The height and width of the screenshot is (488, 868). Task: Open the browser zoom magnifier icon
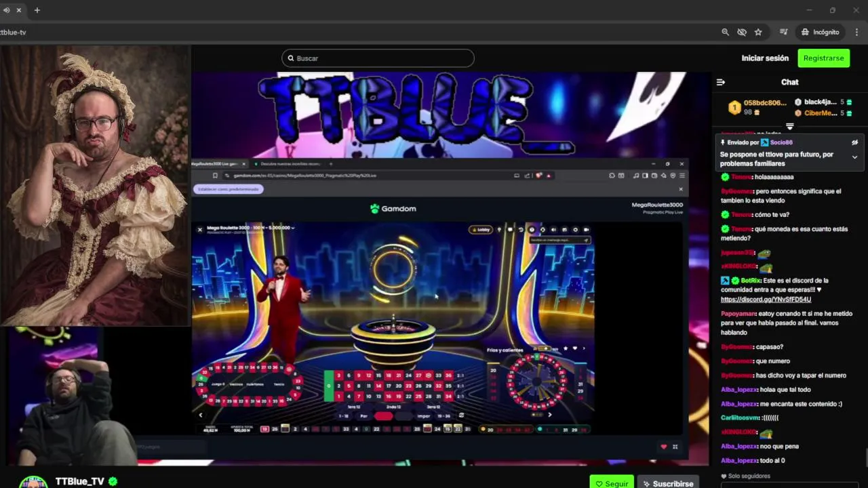725,32
